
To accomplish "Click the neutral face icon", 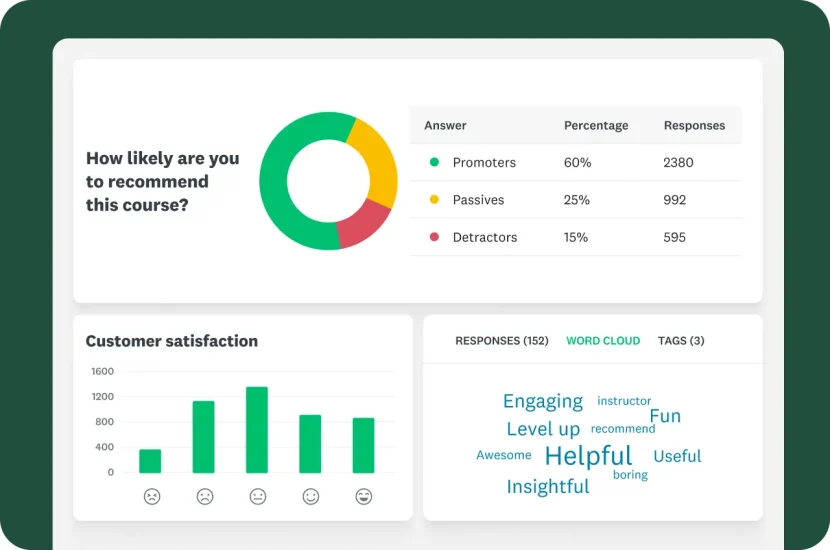I will click(257, 496).
